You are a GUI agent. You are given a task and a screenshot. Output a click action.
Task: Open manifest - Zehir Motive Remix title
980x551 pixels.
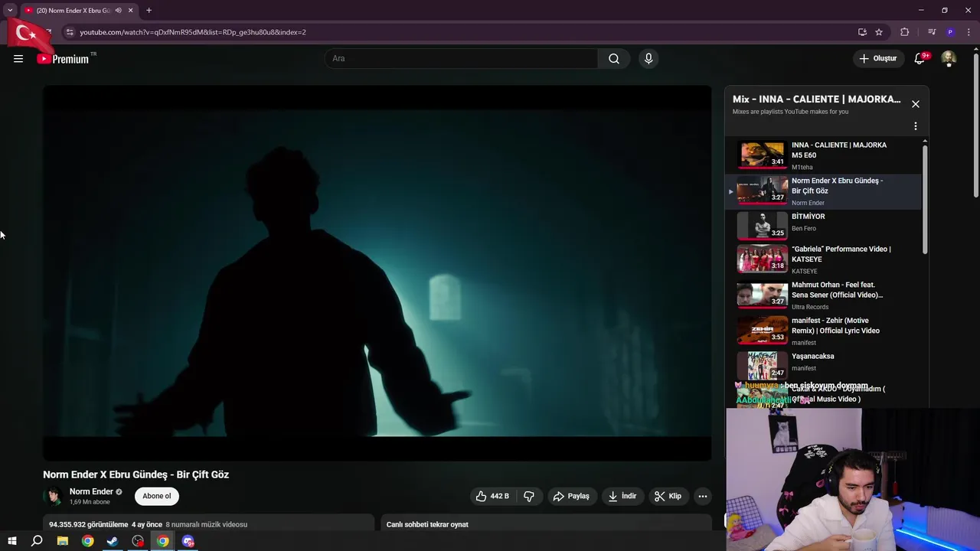point(835,325)
